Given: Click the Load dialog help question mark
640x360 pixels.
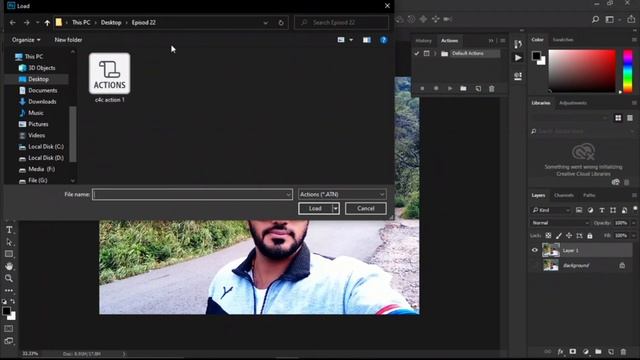Looking at the screenshot, I should pos(383,40).
